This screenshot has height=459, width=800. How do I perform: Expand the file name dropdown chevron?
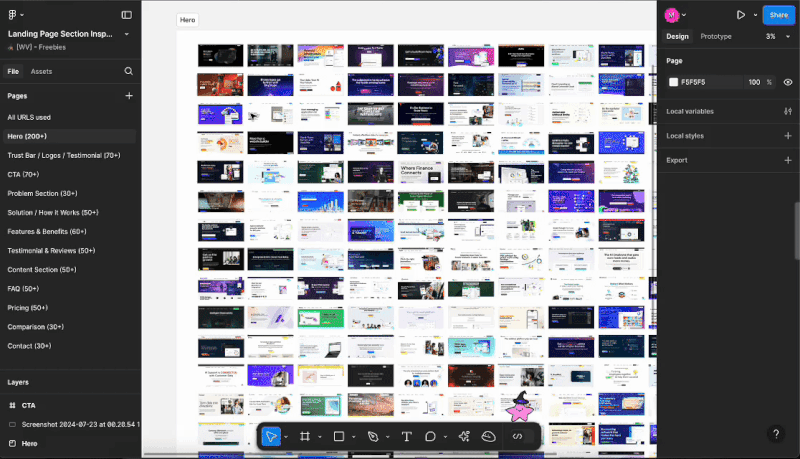(x=127, y=34)
